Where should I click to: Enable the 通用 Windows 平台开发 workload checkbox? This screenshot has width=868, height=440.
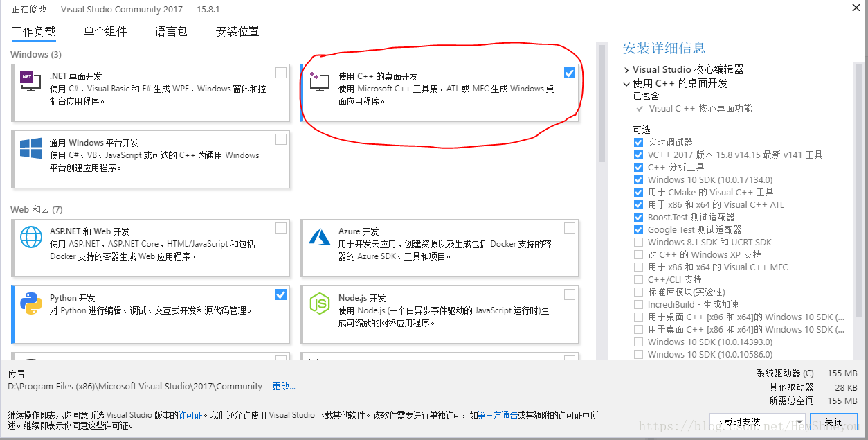280,139
